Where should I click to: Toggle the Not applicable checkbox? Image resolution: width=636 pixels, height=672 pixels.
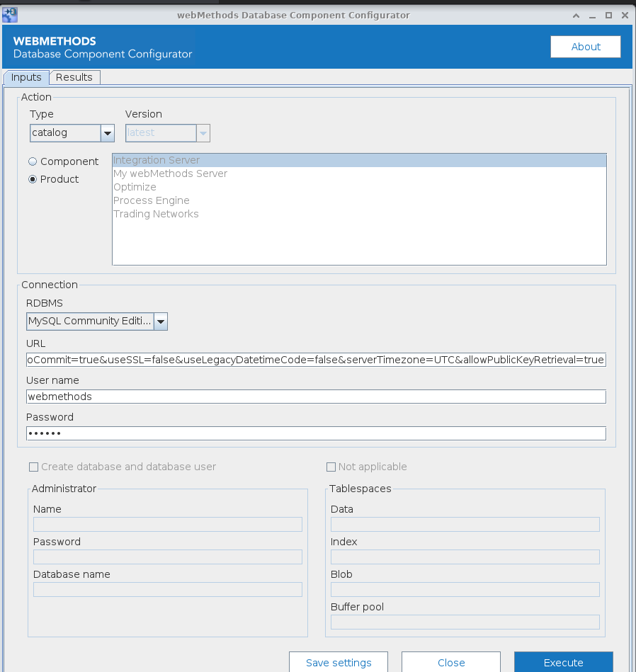[x=331, y=467]
